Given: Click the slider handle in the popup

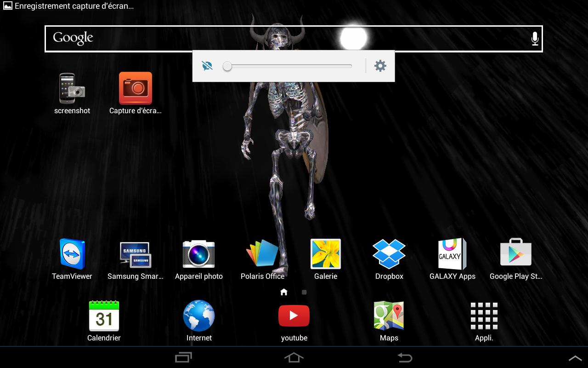Looking at the screenshot, I should [x=227, y=67].
